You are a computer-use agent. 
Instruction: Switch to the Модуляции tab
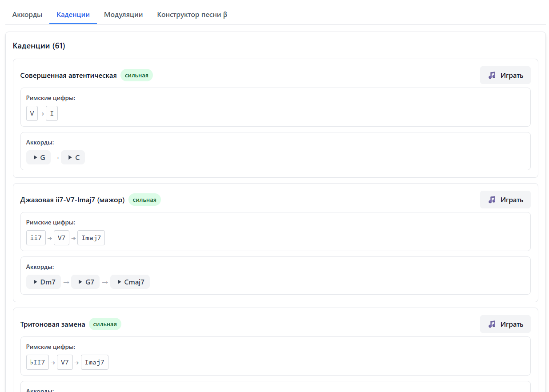[x=123, y=15]
